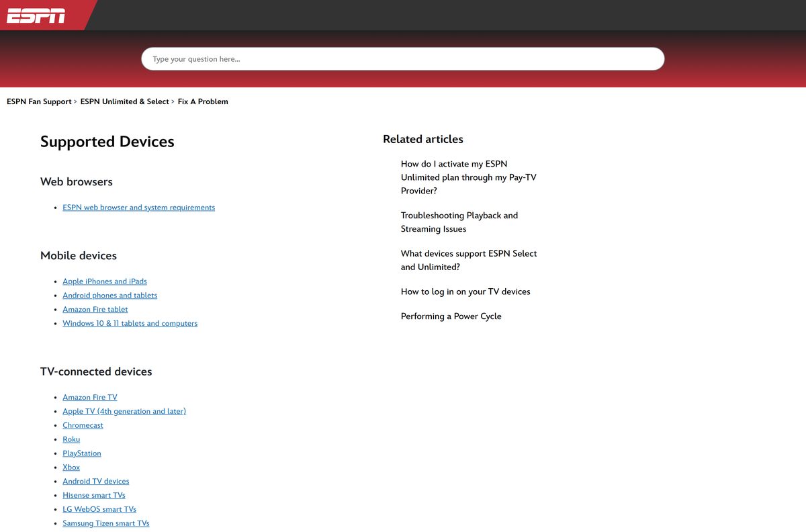
Task: Navigate to Fix A Problem breadcrumb
Action: (203, 101)
